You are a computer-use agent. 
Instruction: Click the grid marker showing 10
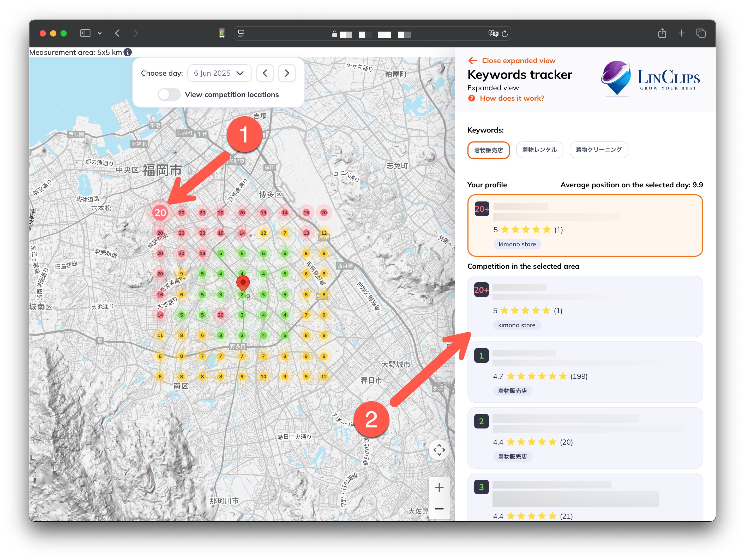point(263,376)
